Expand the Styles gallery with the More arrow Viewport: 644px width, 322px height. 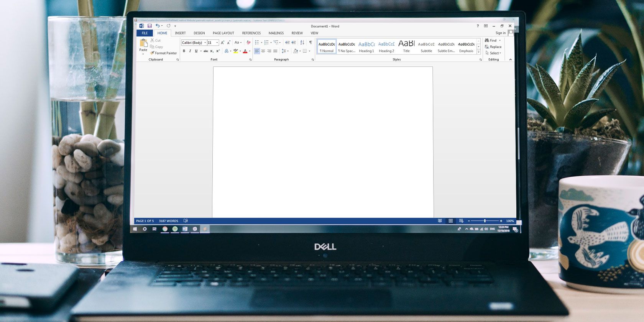pos(478,52)
